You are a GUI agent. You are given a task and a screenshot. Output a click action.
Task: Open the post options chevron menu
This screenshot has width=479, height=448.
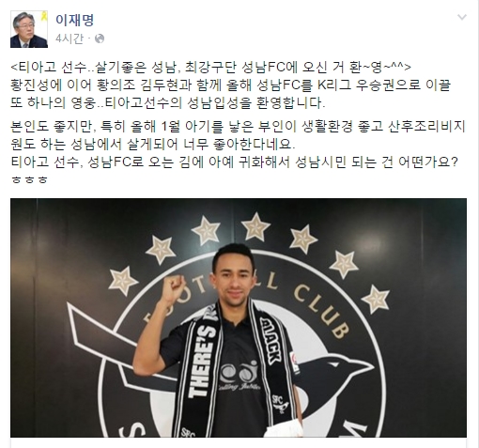[462, 17]
